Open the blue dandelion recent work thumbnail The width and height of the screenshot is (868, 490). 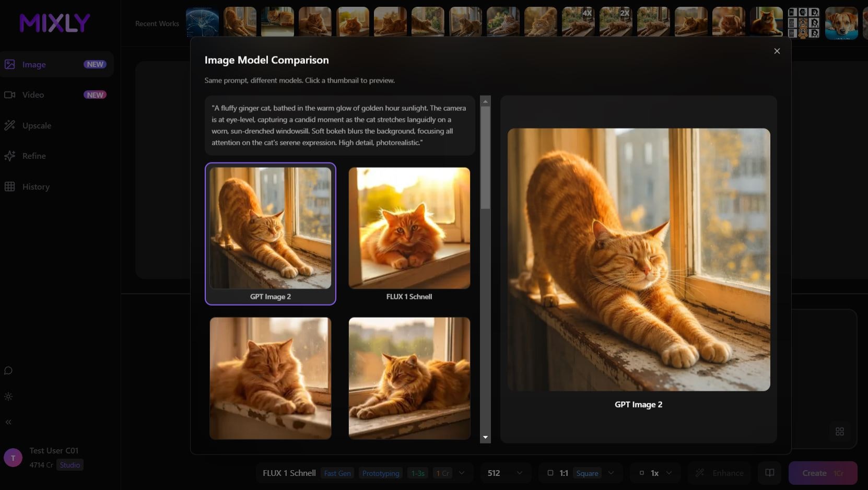202,22
